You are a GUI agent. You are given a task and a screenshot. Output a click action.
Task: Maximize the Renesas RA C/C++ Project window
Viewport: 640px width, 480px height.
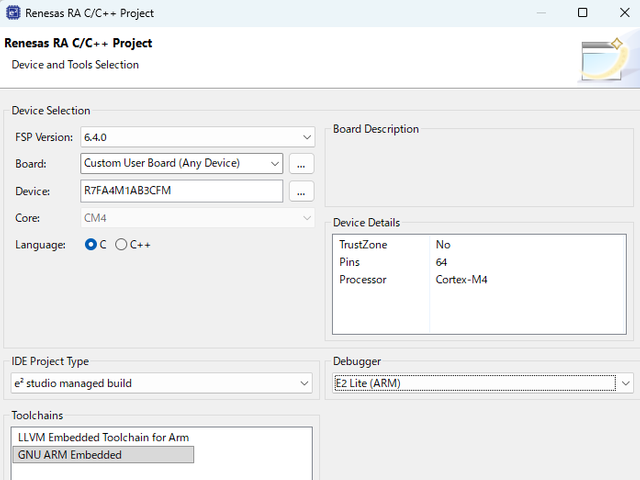(x=582, y=13)
